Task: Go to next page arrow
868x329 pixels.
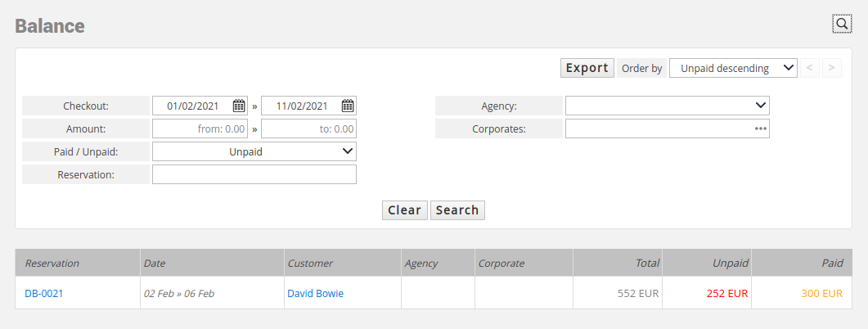Action: (831, 68)
